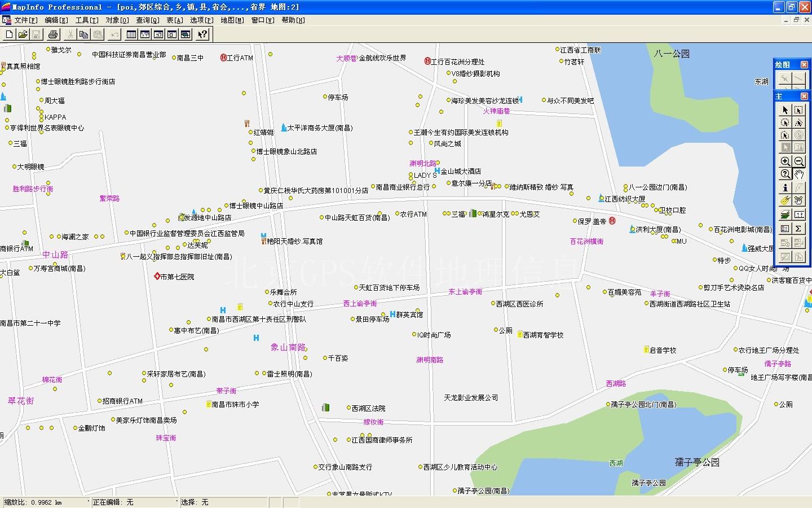Open the 查询[Q] menu
This screenshot has width=812, height=508.
pos(148,20)
